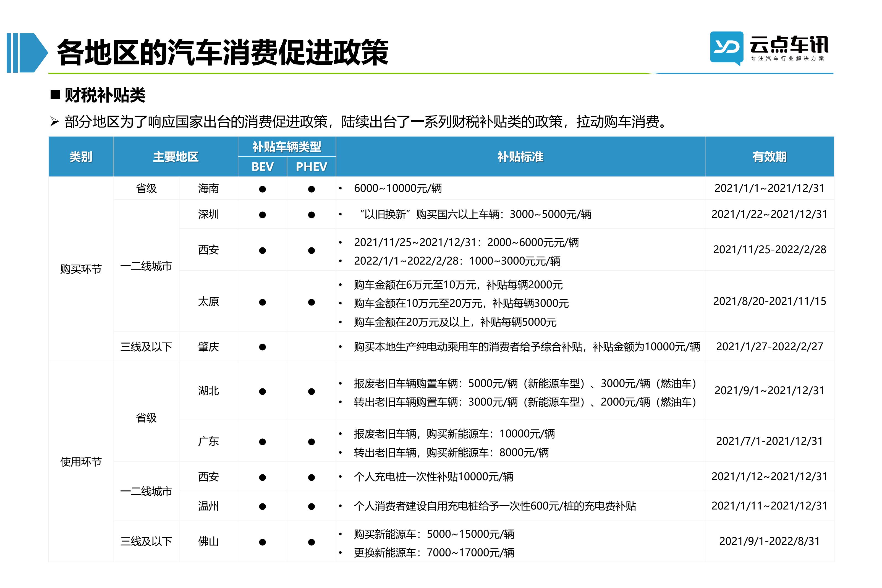
Task: Click the slogan 专注汽车行业解决方案
Action: coord(787,59)
